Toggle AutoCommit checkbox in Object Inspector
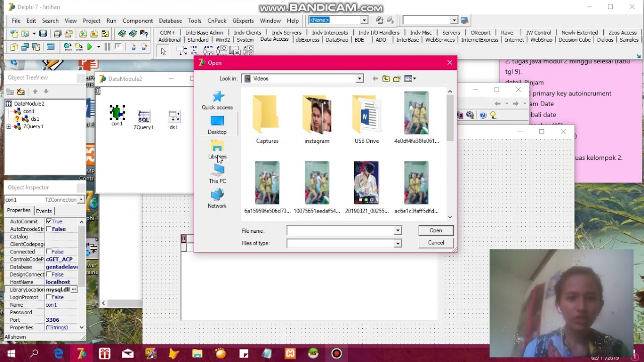This screenshot has width=644, height=362. point(49,222)
